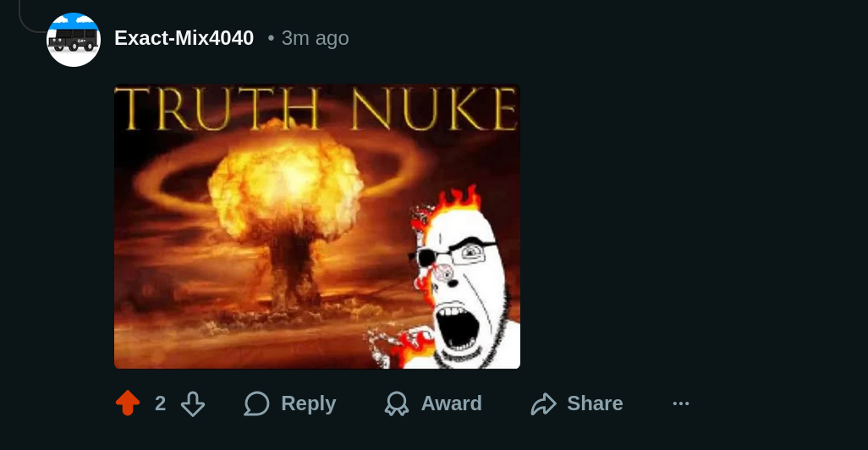
Task: Click the "TRUTH NUKE" caption in the image
Action: (x=317, y=109)
